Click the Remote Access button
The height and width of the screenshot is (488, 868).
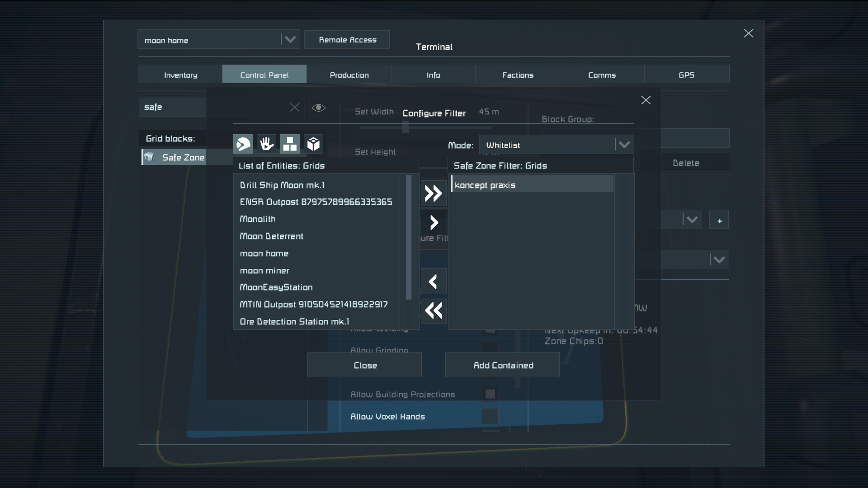(x=347, y=40)
